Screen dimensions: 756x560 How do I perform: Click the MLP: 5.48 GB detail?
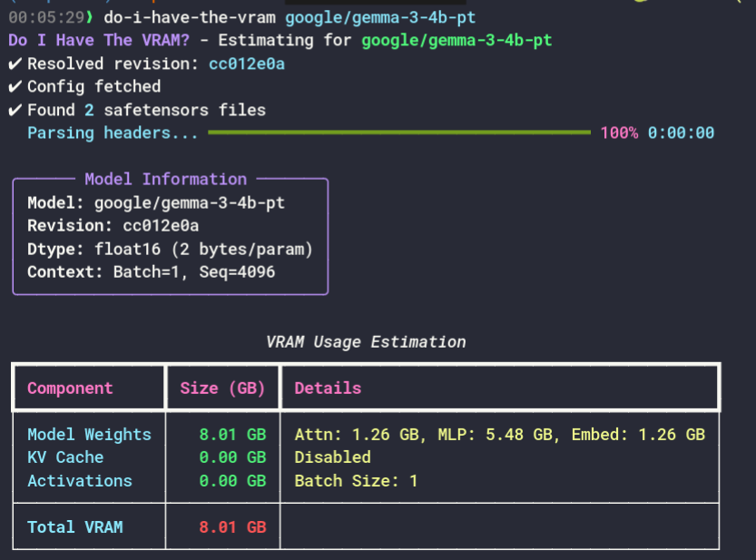pyautogui.click(x=496, y=435)
